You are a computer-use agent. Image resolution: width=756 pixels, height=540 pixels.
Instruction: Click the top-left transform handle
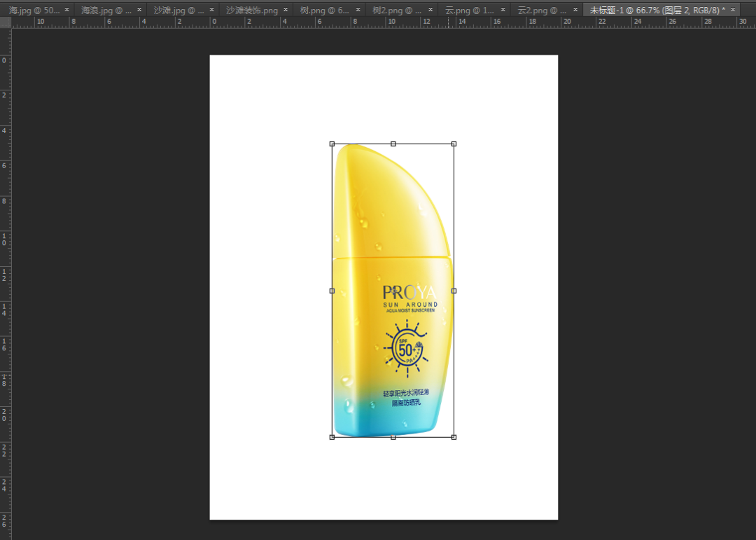(332, 144)
